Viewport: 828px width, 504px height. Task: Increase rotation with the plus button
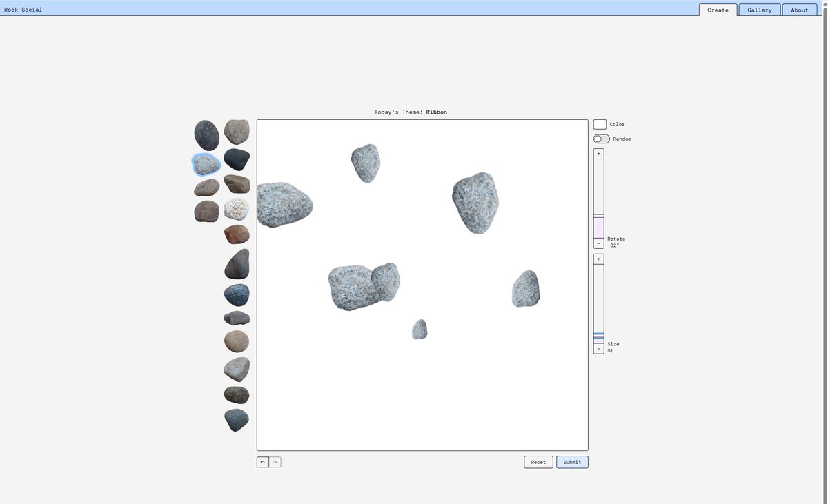[598, 154]
